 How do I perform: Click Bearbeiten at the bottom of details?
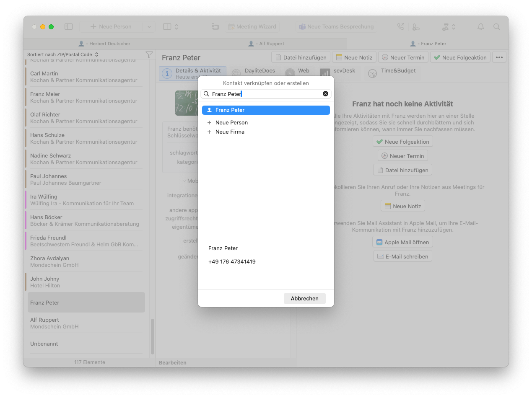click(173, 363)
